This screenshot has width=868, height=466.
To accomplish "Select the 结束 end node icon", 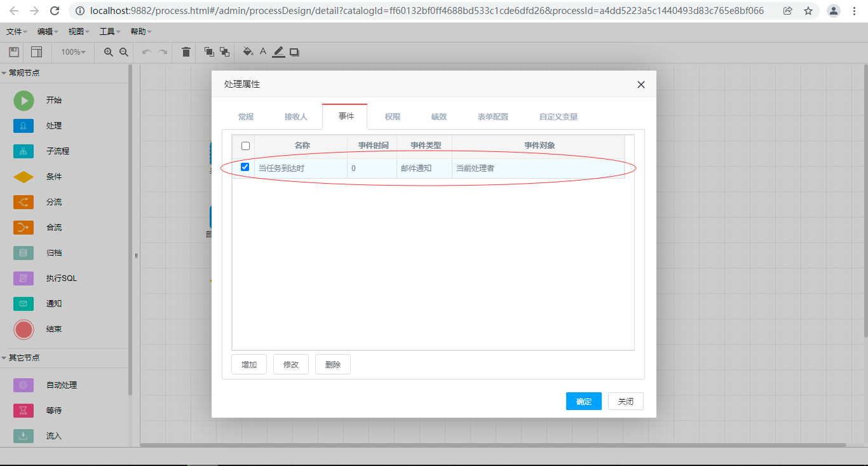I will click(x=24, y=329).
